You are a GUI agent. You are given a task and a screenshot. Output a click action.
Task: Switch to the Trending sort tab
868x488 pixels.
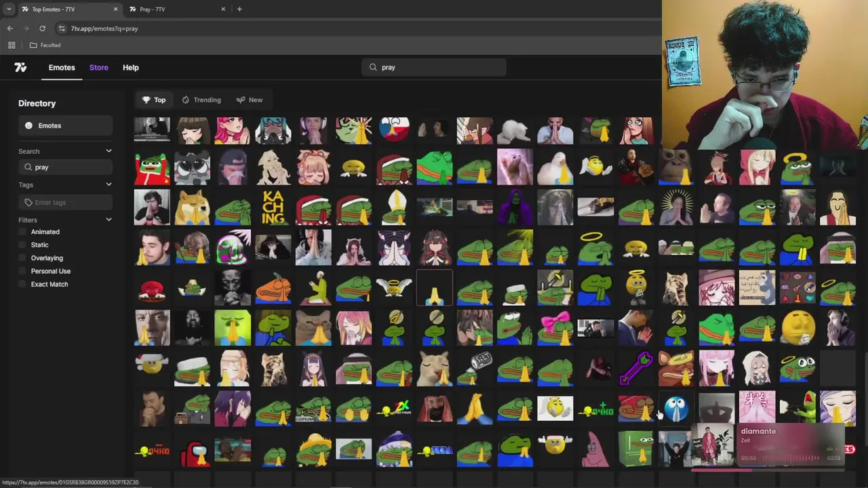[201, 100]
